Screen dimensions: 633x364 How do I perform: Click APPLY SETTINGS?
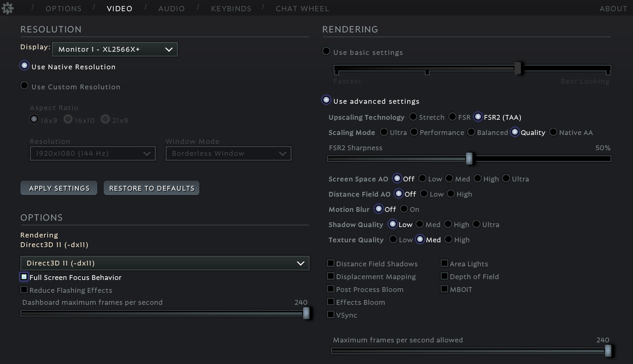(58, 188)
